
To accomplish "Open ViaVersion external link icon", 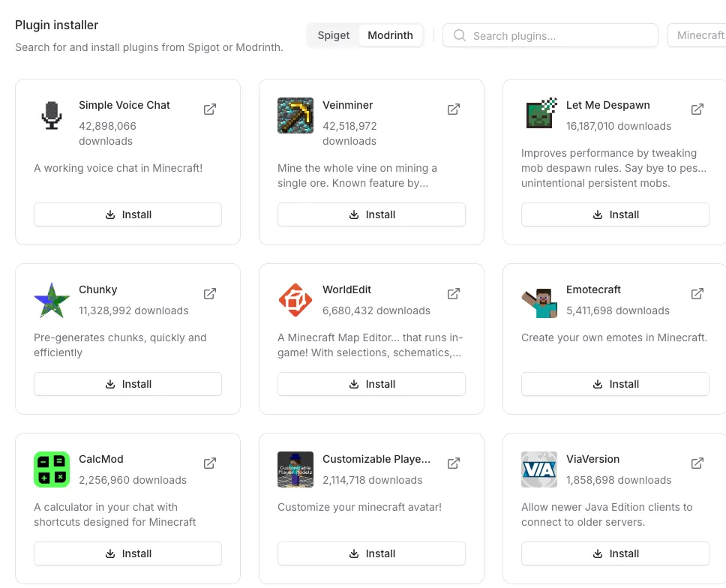I will pos(697,463).
